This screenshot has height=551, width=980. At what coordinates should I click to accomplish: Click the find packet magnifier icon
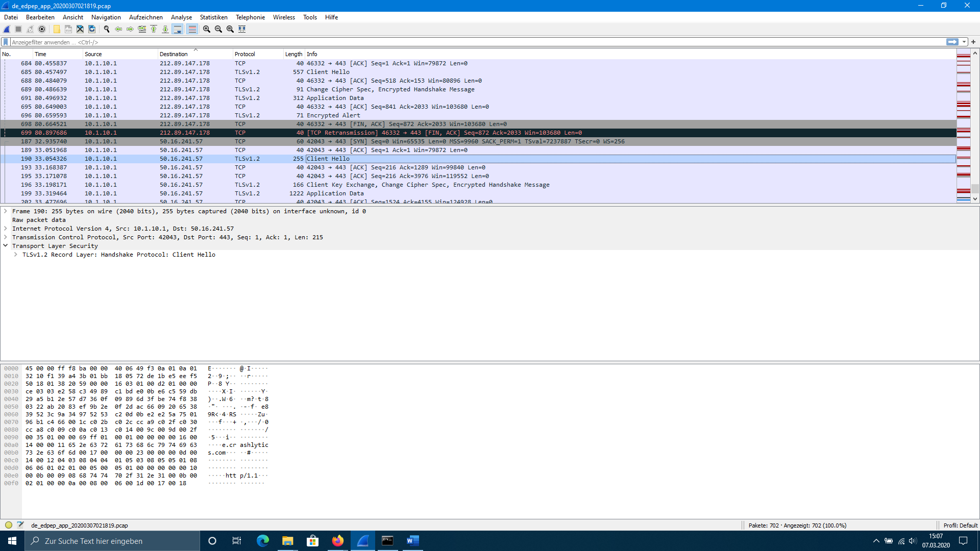[x=107, y=29]
